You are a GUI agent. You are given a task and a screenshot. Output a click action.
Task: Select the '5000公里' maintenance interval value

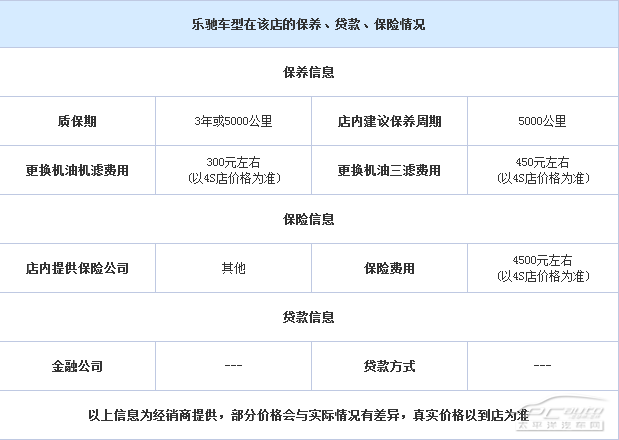tap(542, 121)
